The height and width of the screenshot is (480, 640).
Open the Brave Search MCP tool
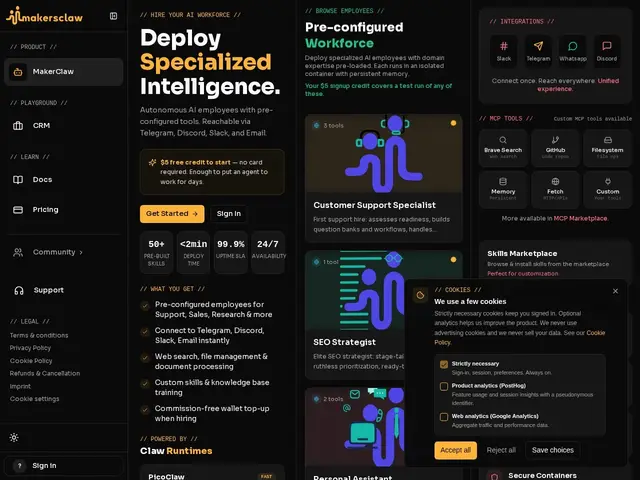503,148
